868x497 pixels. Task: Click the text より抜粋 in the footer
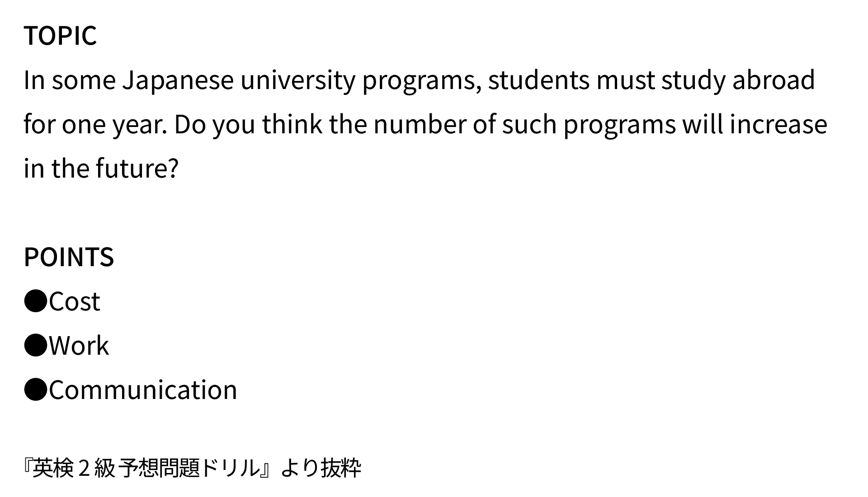click(321, 468)
